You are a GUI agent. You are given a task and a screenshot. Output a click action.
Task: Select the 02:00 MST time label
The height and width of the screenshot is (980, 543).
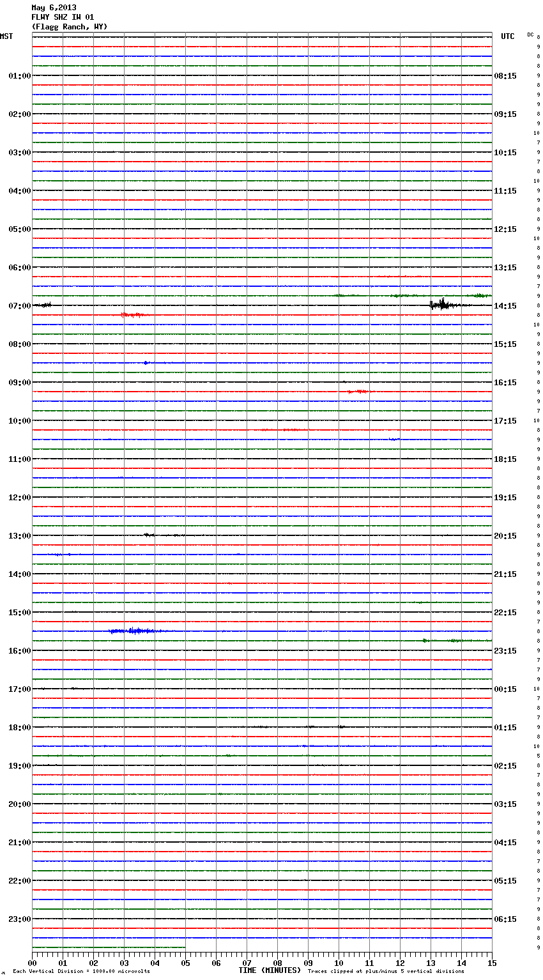pos(20,114)
